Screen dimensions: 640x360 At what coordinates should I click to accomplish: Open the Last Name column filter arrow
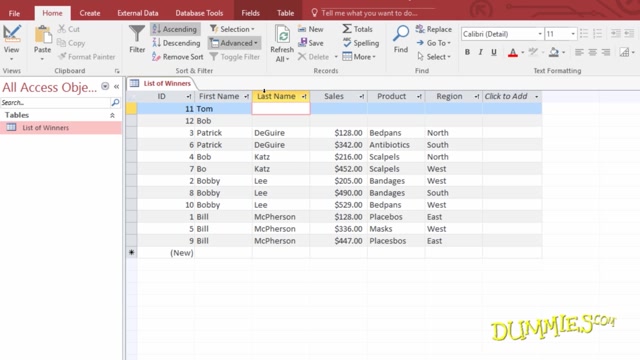304,97
